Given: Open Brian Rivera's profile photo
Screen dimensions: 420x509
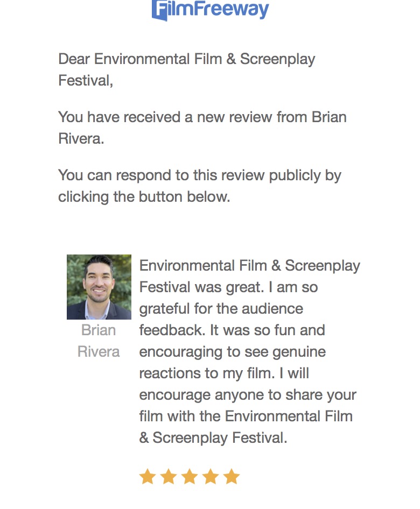Looking at the screenshot, I should [99, 287].
